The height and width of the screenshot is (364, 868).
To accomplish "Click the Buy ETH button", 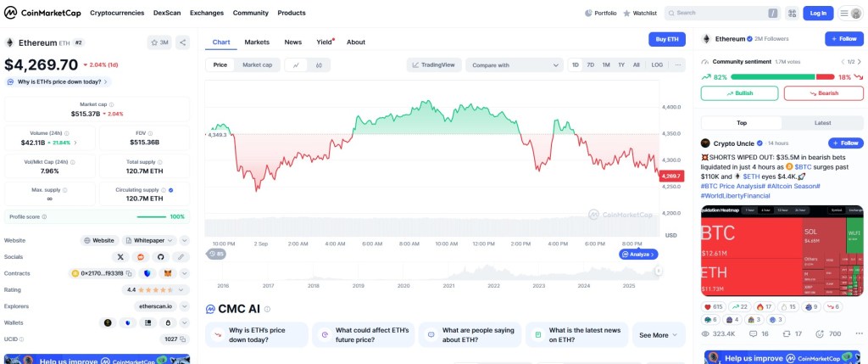I will (x=667, y=39).
